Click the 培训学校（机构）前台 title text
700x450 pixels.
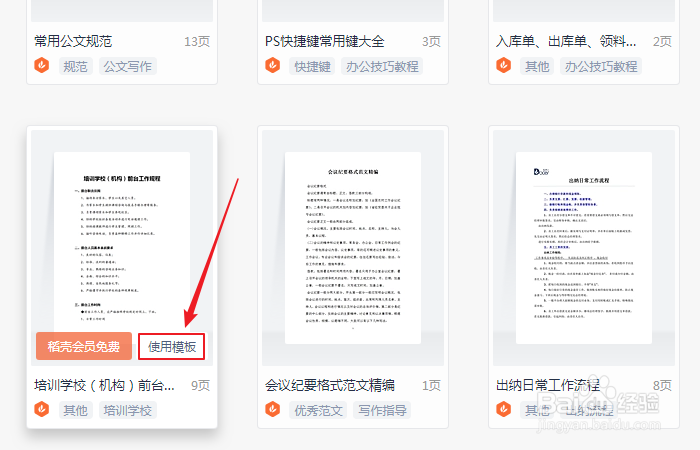pyautogui.click(x=104, y=385)
